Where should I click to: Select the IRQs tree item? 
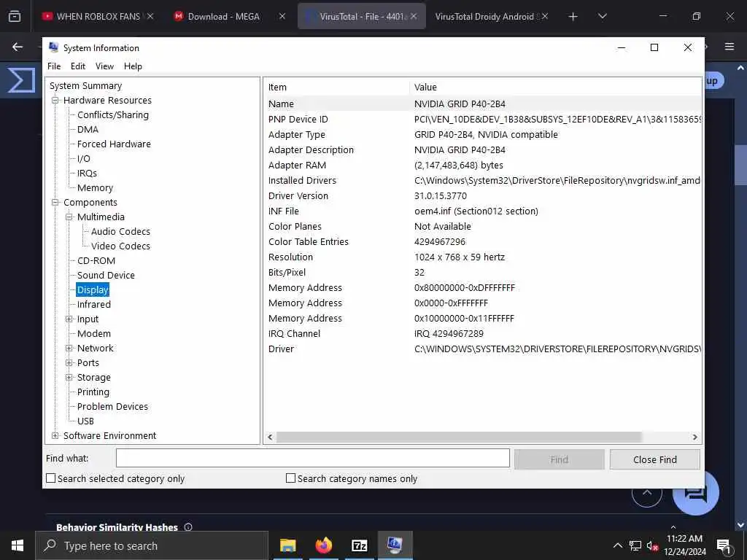pos(88,174)
